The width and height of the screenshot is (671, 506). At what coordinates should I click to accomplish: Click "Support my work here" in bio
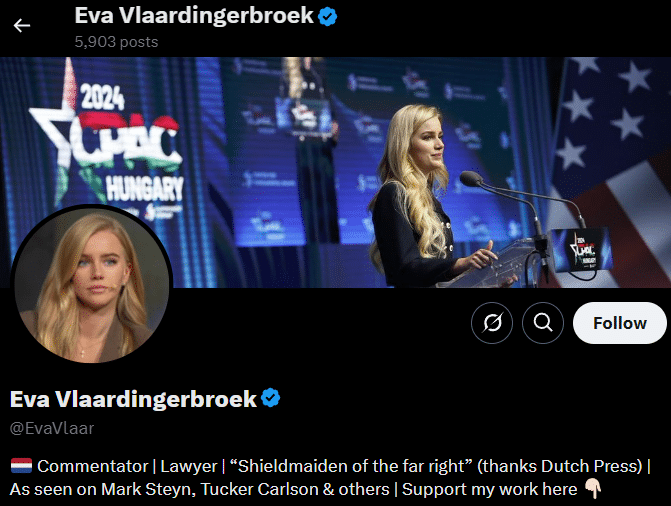pos(490,489)
